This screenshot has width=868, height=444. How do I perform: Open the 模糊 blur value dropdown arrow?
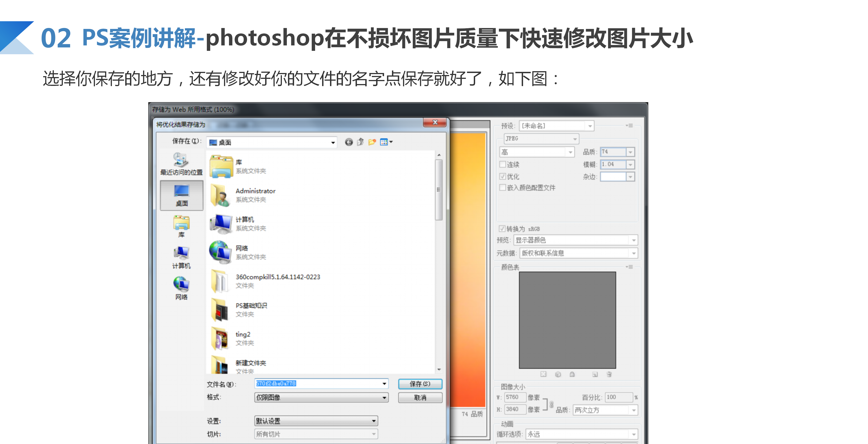coord(630,164)
